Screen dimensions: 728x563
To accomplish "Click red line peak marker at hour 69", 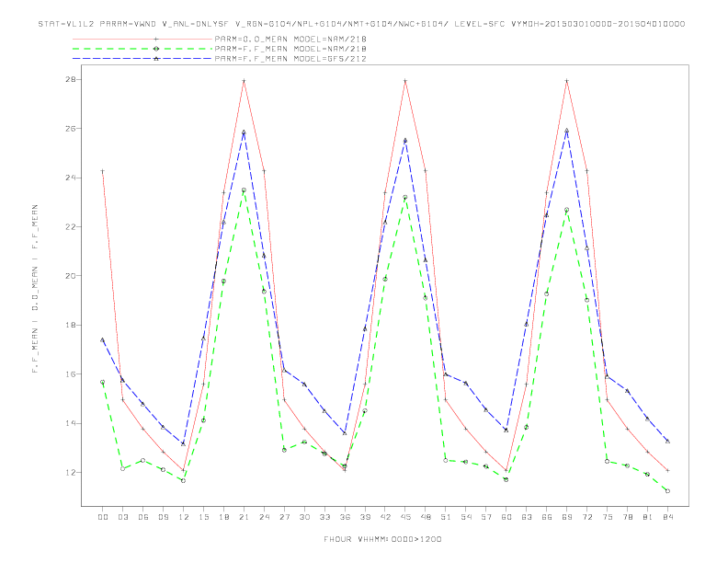I will (567, 81).
